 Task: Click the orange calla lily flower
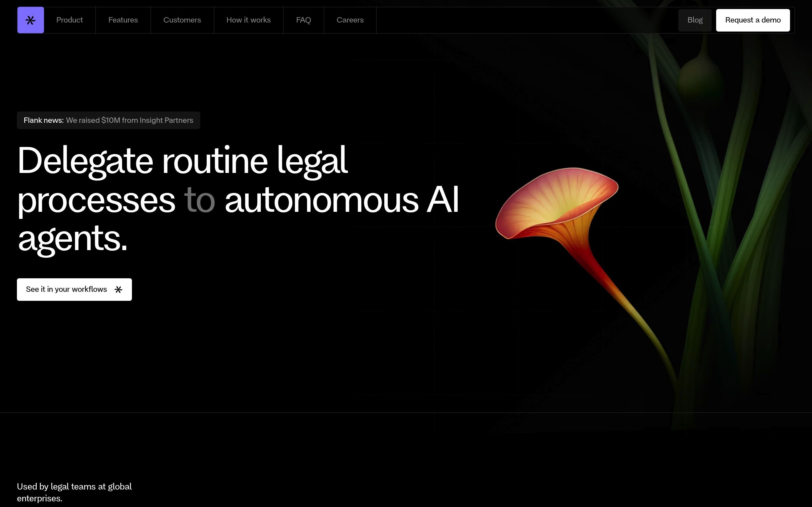tap(557, 208)
